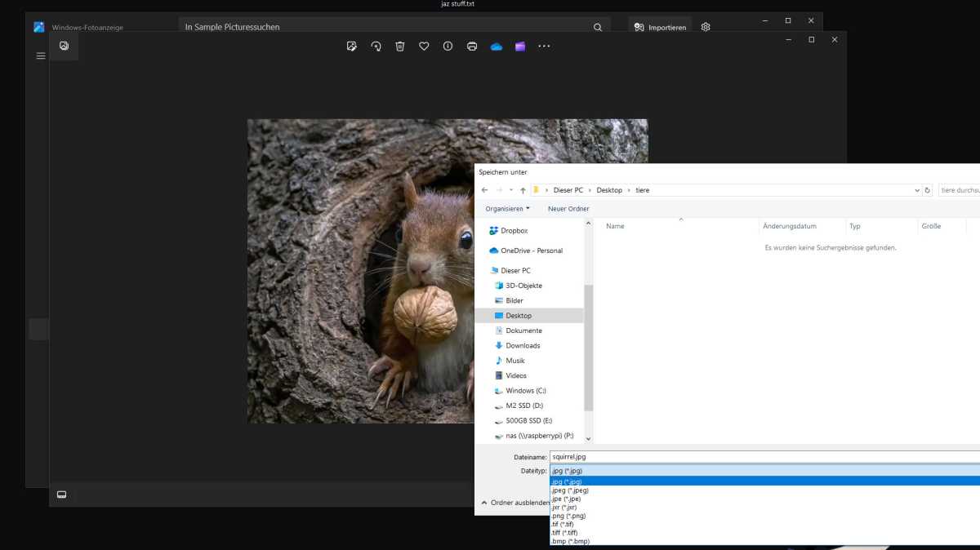This screenshot has width=980, height=550.
Task: Click the Neuer Ordner button
Action: coord(568,209)
